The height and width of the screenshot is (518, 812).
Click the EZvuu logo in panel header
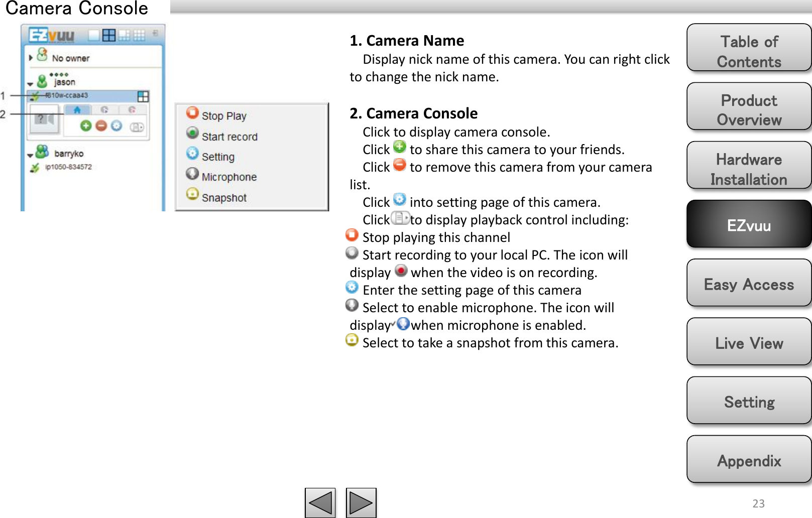point(51,35)
